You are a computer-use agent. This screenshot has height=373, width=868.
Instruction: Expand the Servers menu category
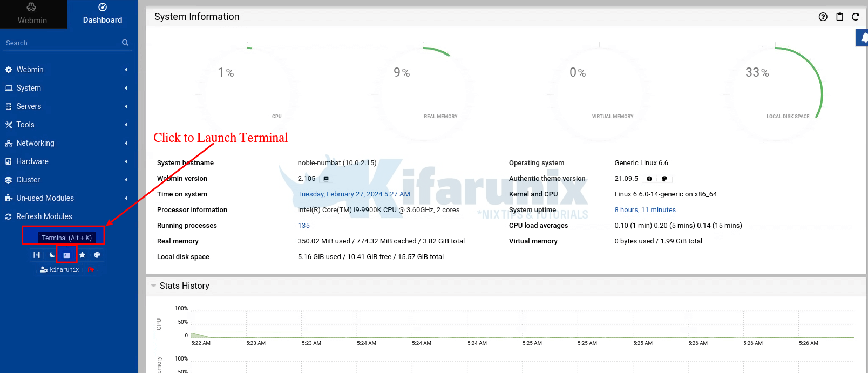pos(29,106)
